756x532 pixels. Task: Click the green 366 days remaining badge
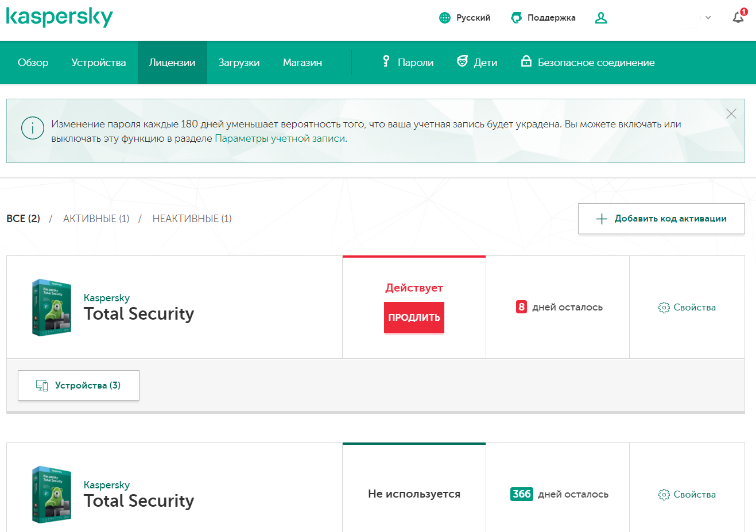tap(522, 494)
